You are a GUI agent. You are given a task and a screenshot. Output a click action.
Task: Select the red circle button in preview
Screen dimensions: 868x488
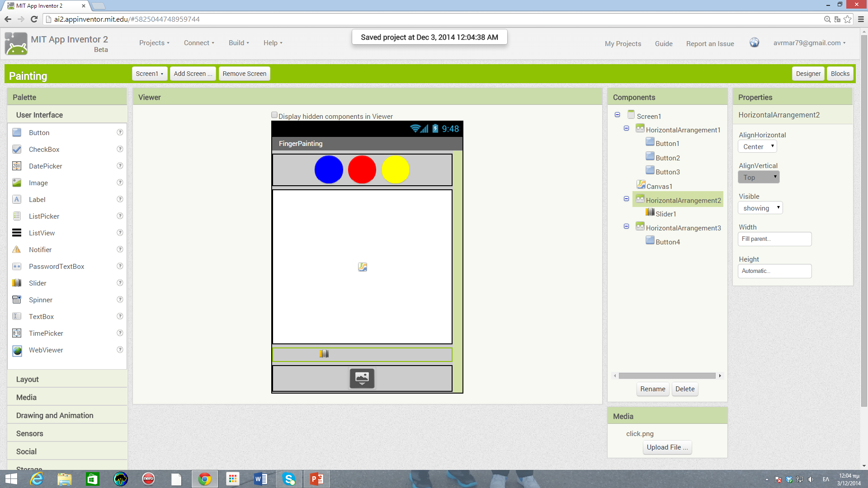pyautogui.click(x=362, y=169)
